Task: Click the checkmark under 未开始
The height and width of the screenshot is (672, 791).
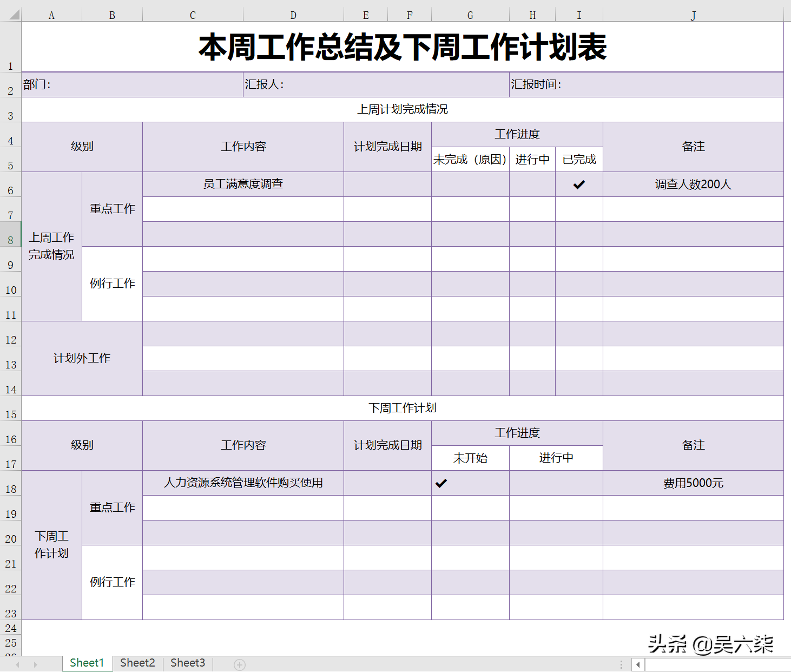Action: (x=441, y=483)
